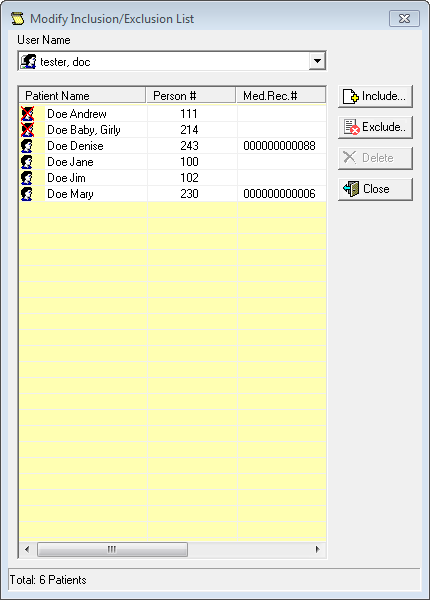Click the excluded icon beside Doe Baby, Girly
430x600 pixels.
(27, 130)
